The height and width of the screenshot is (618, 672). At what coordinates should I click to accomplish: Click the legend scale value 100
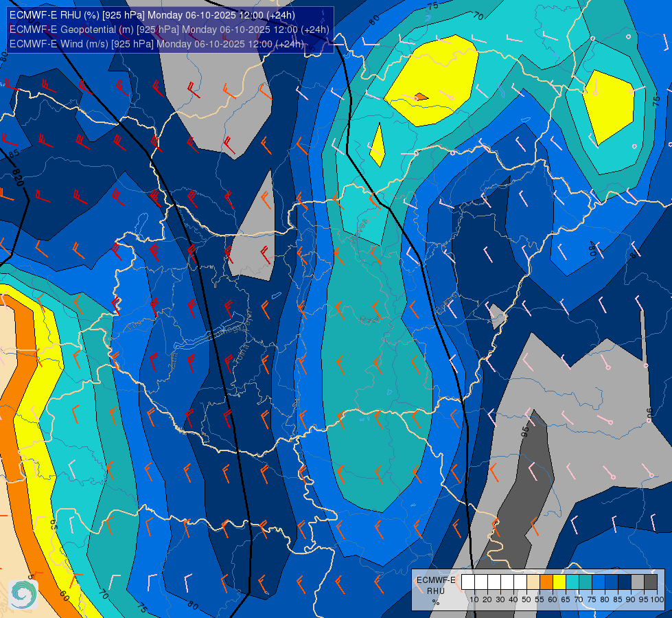(658, 599)
